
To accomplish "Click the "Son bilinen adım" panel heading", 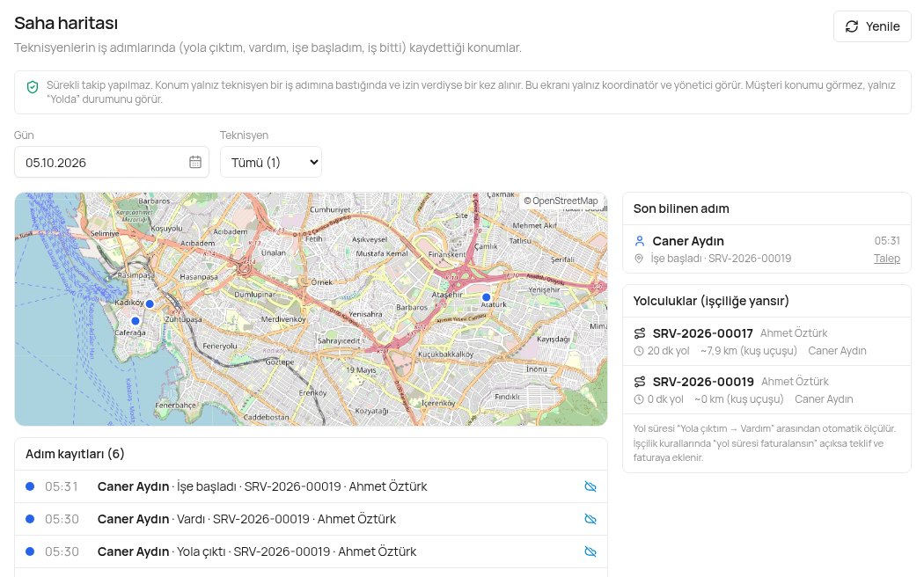I will coord(681,208).
